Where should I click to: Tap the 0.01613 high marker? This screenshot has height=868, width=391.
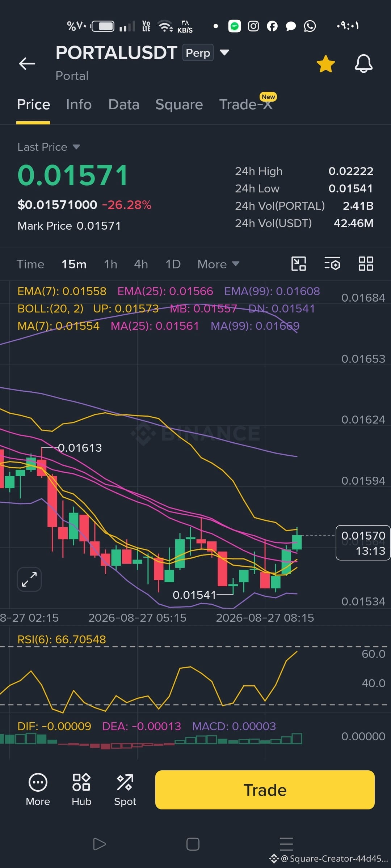[80, 448]
